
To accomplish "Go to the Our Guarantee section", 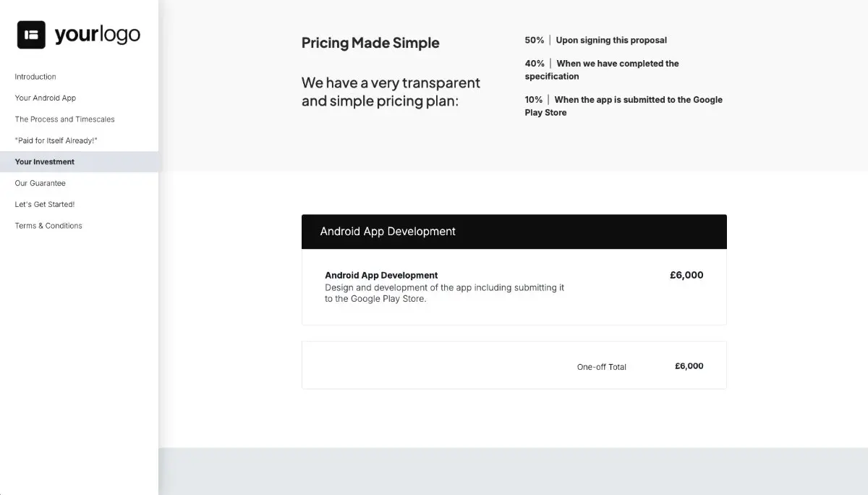I will point(41,182).
